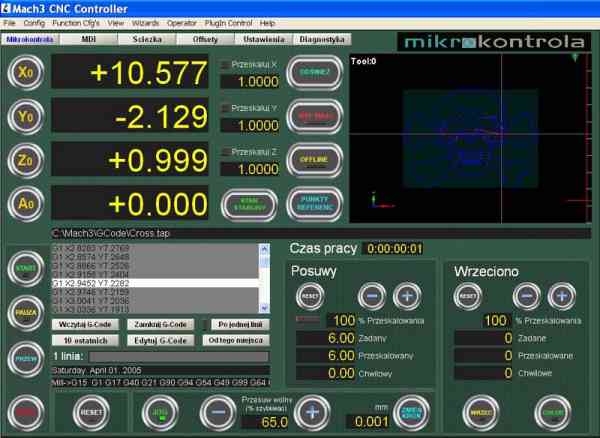Image resolution: width=600 pixels, height=438 pixels.
Task: Decrease feed override in Posuwy panel
Action: pyautogui.click(x=372, y=296)
